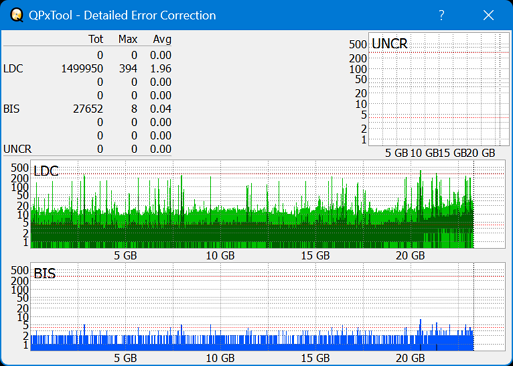The width and height of the screenshot is (513, 366).
Task: Click the Max column header
Action: (x=128, y=39)
